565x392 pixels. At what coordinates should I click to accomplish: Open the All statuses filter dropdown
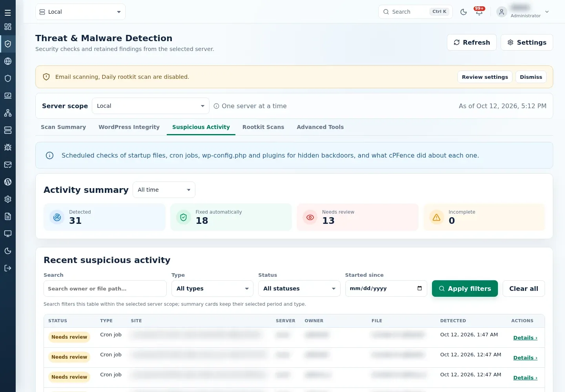(x=299, y=289)
